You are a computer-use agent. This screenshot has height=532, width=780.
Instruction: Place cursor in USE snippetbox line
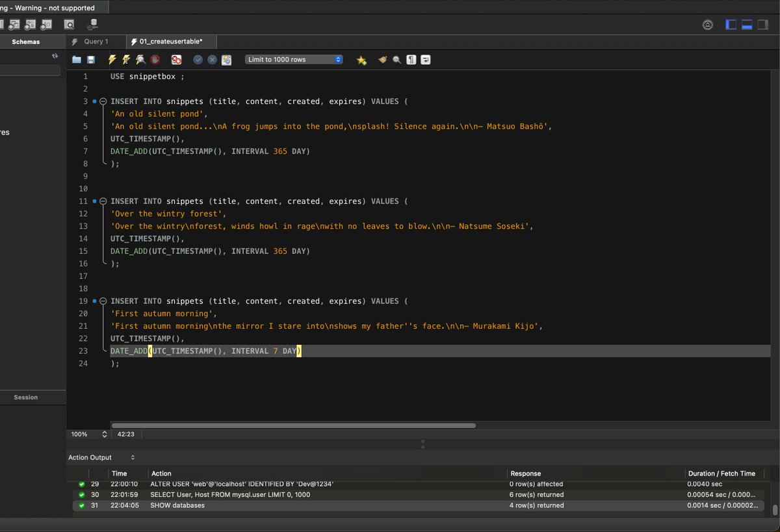[147, 77]
